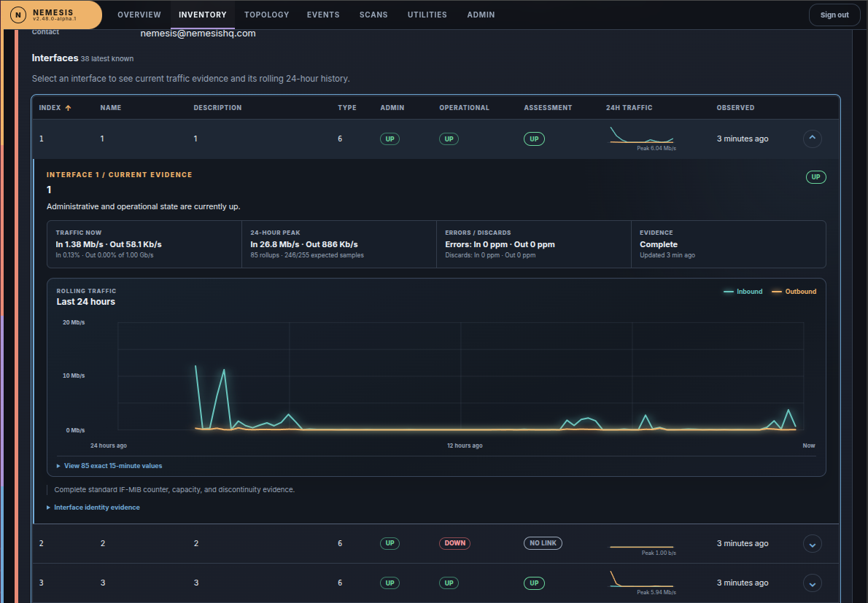Click the UP badge in evidence panel corner
The width and height of the screenshot is (868, 603).
[815, 177]
